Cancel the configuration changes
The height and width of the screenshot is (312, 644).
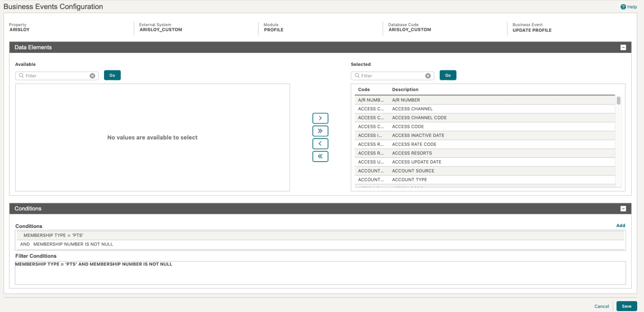(602, 306)
